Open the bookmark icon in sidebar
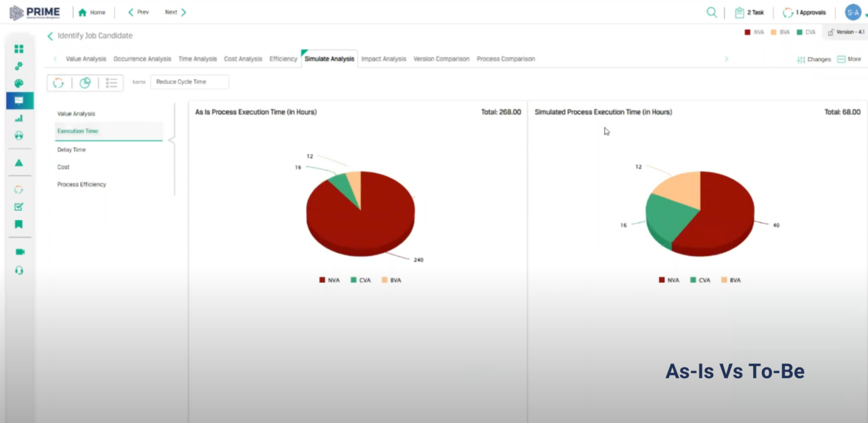The width and height of the screenshot is (868, 423). point(19,225)
